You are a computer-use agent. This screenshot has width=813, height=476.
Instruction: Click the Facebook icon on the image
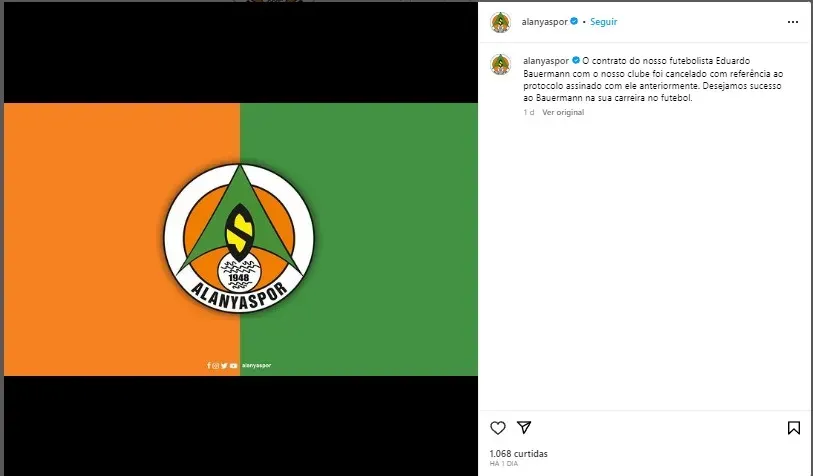[x=209, y=366]
